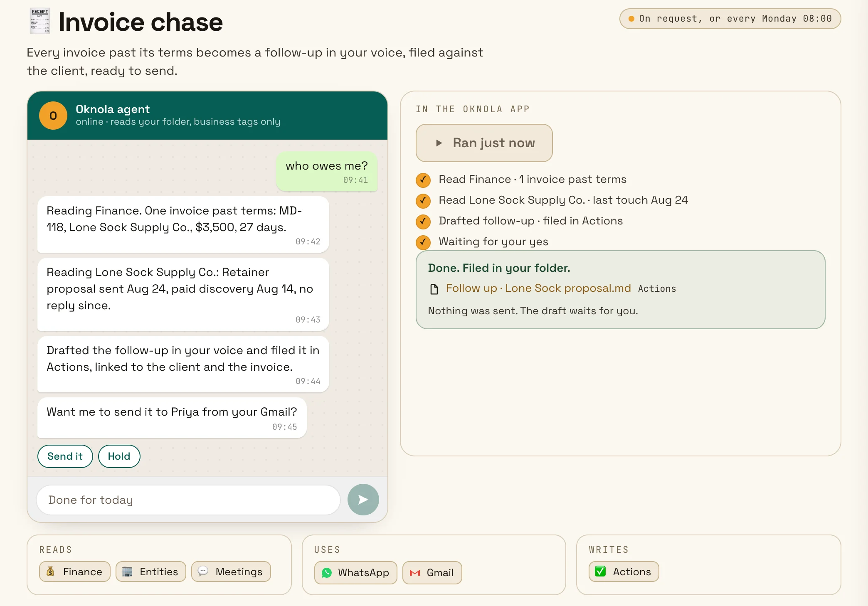The width and height of the screenshot is (868, 606).
Task: Select the Actions writes chip label
Action: (x=632, y=572)
